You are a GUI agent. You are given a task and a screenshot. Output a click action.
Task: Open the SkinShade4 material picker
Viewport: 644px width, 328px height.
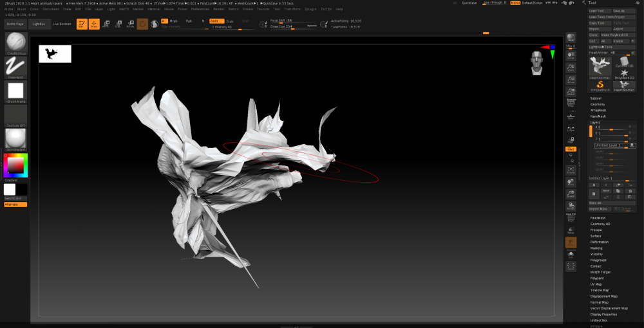[x=15, y=140]
